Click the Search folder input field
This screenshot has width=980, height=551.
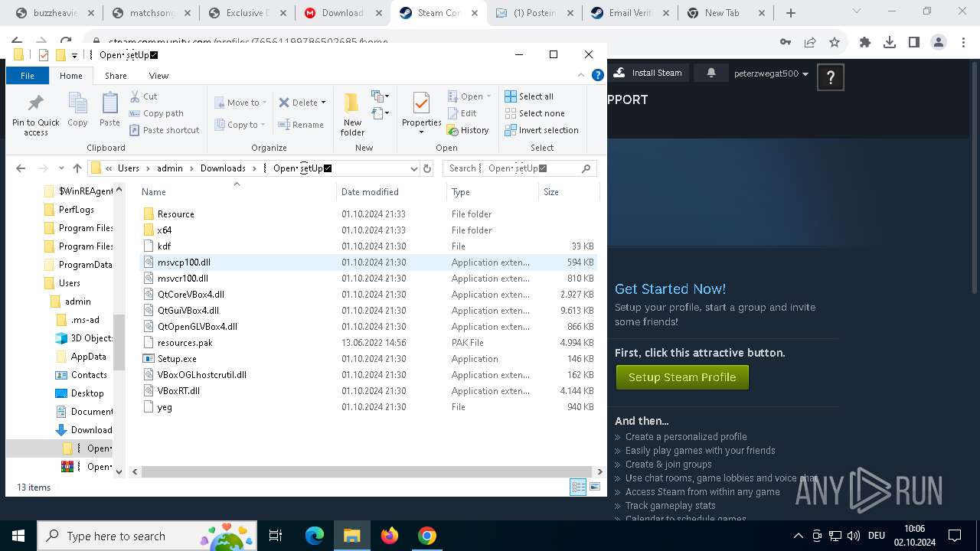(519, 168)
